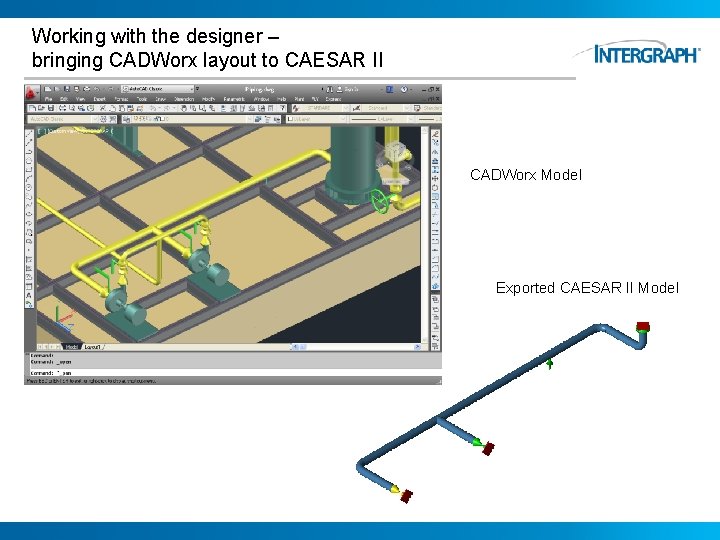The width and height of the screenshot is (720, 540).
Task: Click Zoom Window tool in Standard toolbar
Action: click(202, 108)
